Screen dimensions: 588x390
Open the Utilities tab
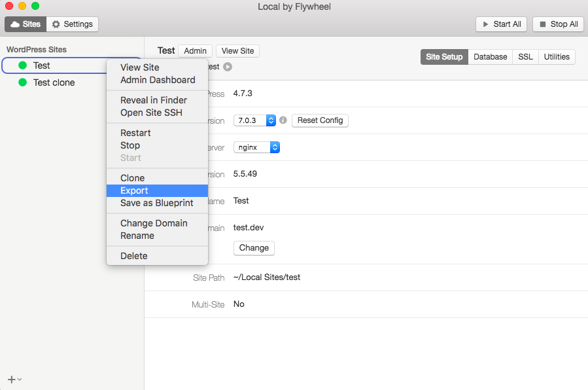click(x=557, y=57)
